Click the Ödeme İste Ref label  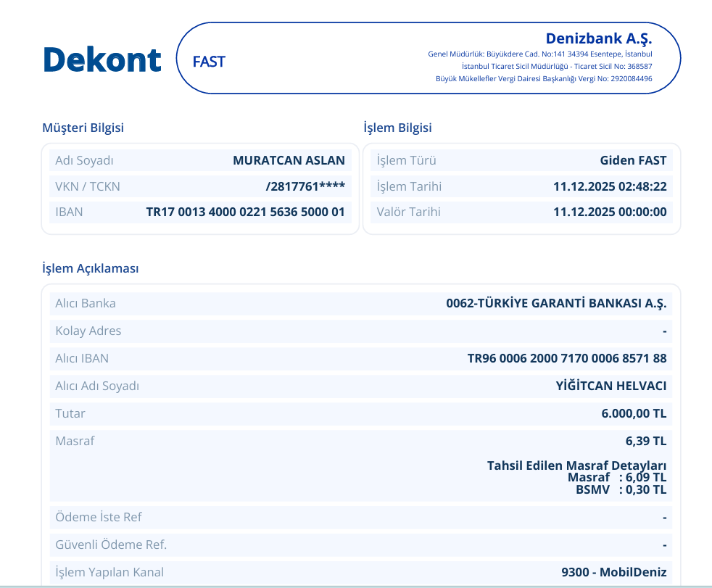[x=99, y=517]
